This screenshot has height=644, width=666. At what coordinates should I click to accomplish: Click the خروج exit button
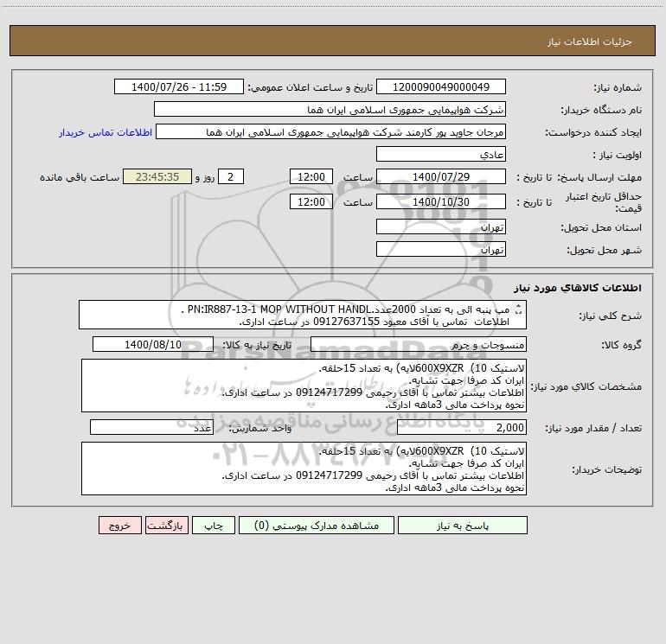pos(119,526)
